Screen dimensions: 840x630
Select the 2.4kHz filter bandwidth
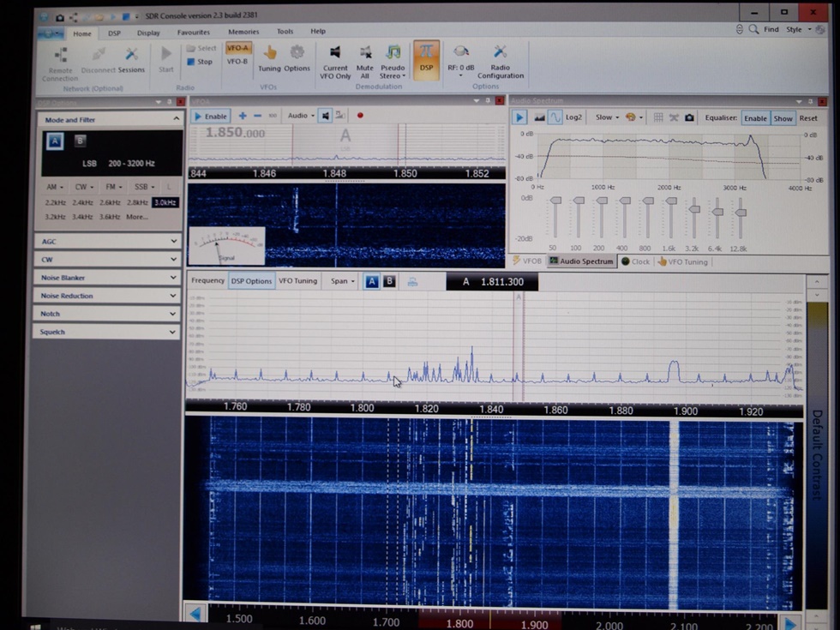click(x=82, y=202)
